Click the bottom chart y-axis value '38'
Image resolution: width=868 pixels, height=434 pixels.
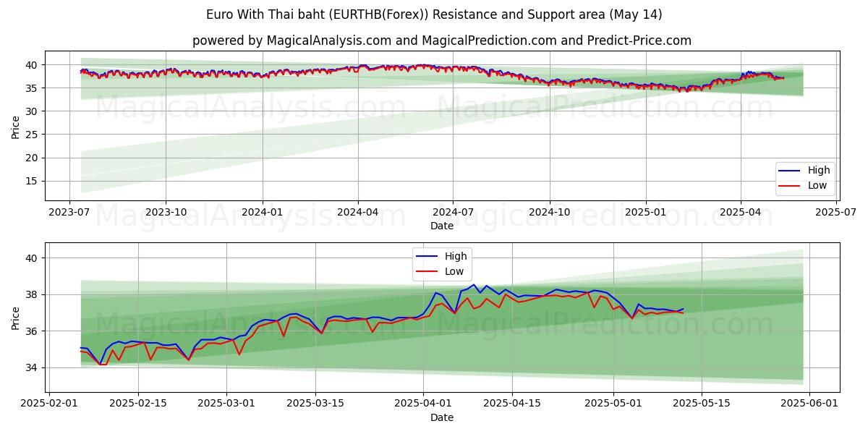point(33,295)
